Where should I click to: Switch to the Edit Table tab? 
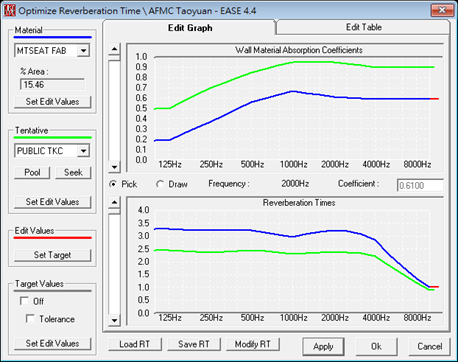pos(364,27)
